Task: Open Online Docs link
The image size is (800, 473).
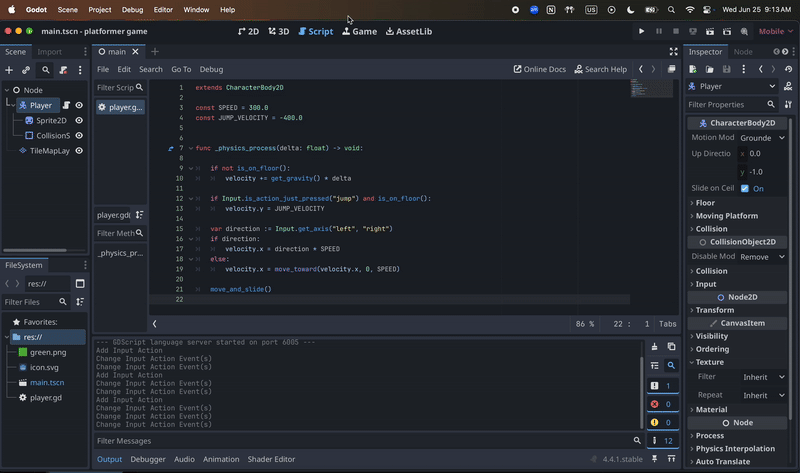Action: tap(539, 69)
